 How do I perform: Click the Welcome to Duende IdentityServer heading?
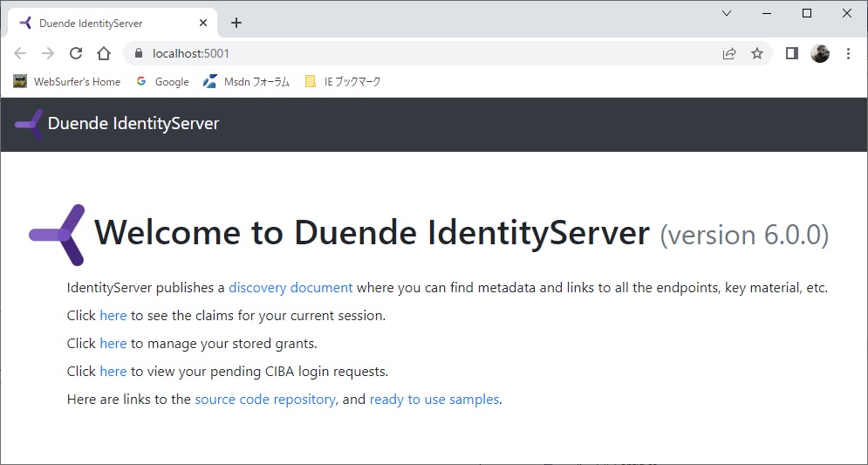pyautogui.click(x=372, y=232)
